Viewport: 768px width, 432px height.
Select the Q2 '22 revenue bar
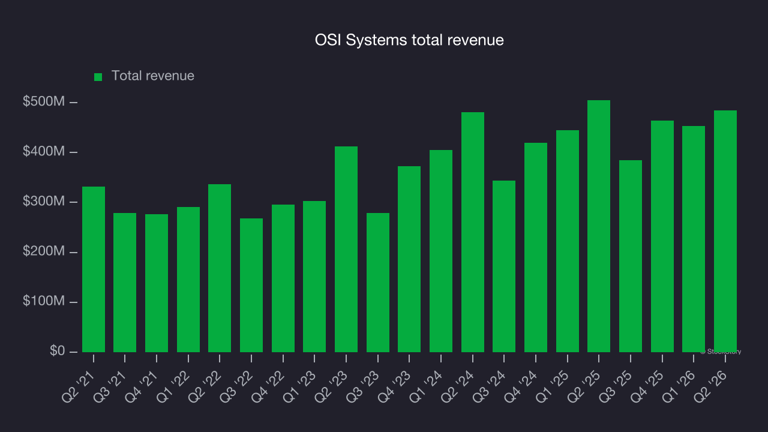point(219,268)
